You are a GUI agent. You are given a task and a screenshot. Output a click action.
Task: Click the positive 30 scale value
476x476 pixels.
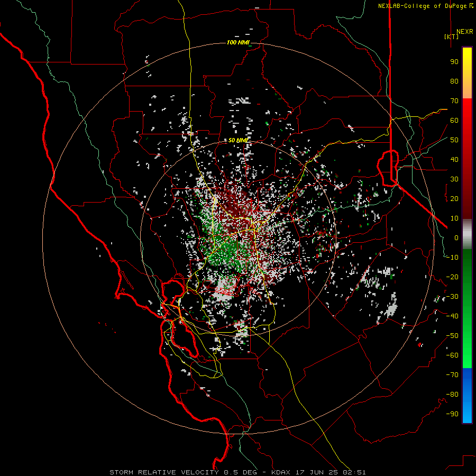pos(454,179)
